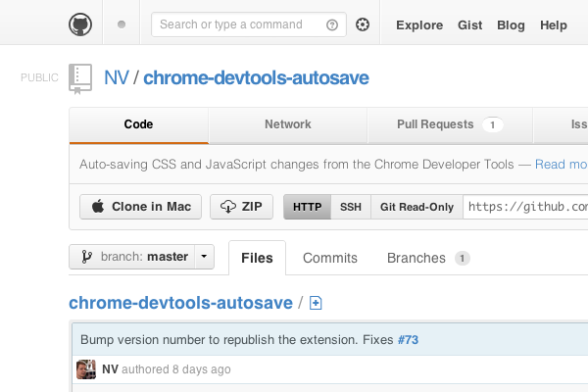The width and height of the screenshot is (588, 392).
Task: Select the Files tab
Action: pos(257,258)
